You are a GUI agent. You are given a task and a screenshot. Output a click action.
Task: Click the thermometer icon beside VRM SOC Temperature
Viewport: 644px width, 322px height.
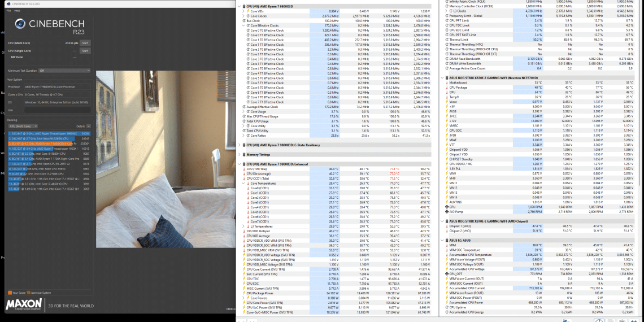pyautogui.click(x=446, y=250)
